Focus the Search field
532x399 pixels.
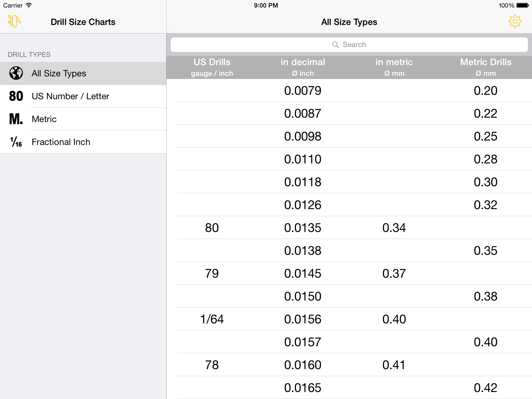coord(349,45)
